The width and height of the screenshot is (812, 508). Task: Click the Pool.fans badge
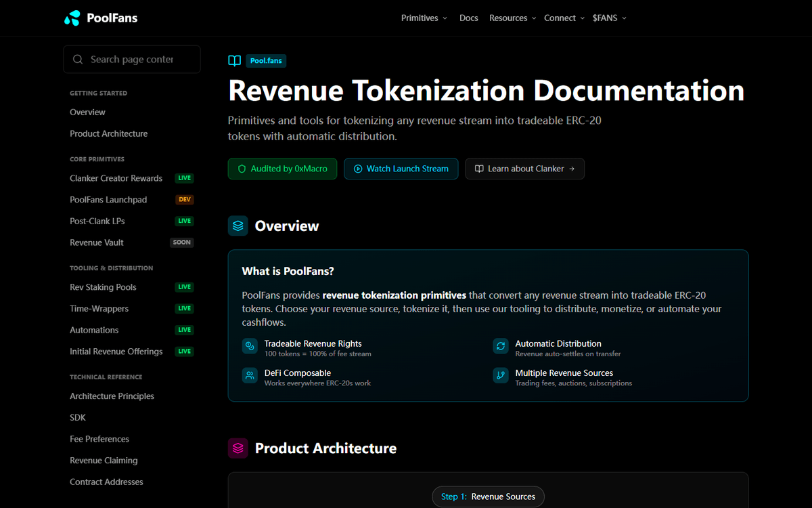point(266,61)
